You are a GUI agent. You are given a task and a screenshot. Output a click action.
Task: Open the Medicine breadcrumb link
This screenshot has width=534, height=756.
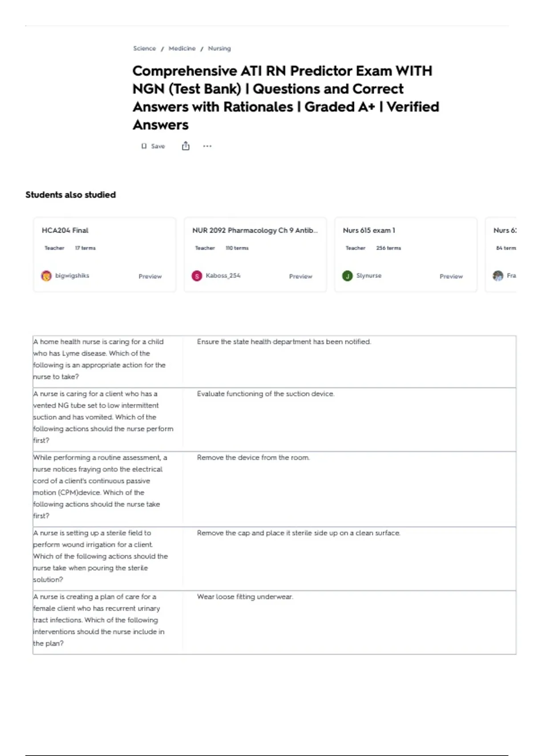point(182,48)
